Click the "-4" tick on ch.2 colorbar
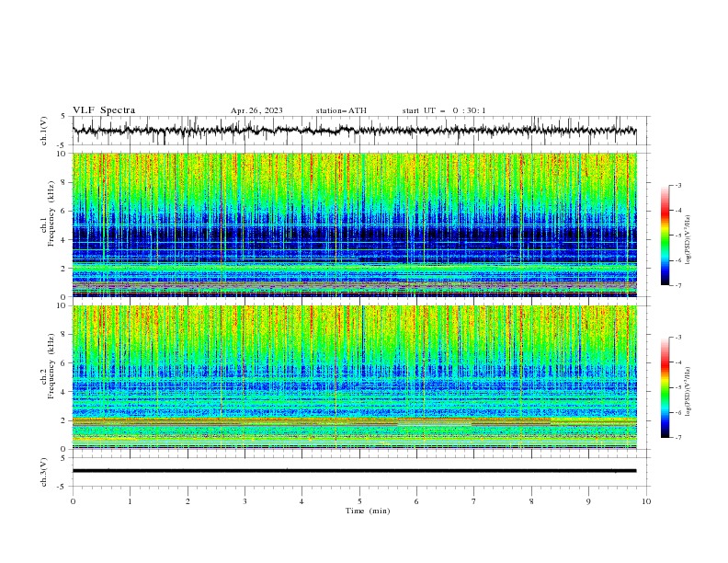The width and height of the screenshot is (728, 563). 677,362
